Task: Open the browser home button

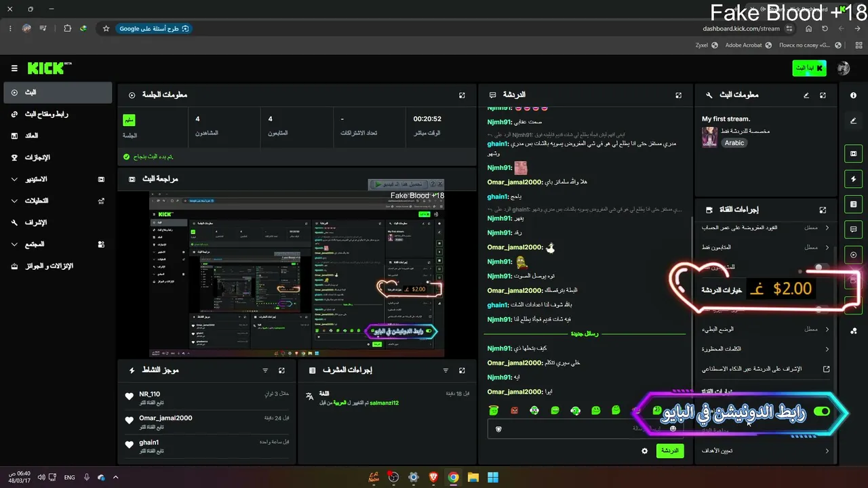Action: pyautogui.click(x=808, y=28)
